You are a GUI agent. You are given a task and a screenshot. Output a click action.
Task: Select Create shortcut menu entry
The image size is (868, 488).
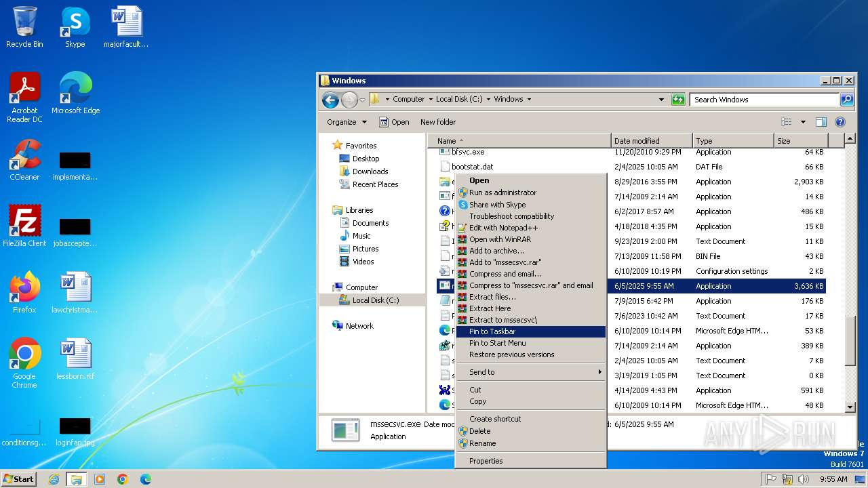click(x=530, y=419)
